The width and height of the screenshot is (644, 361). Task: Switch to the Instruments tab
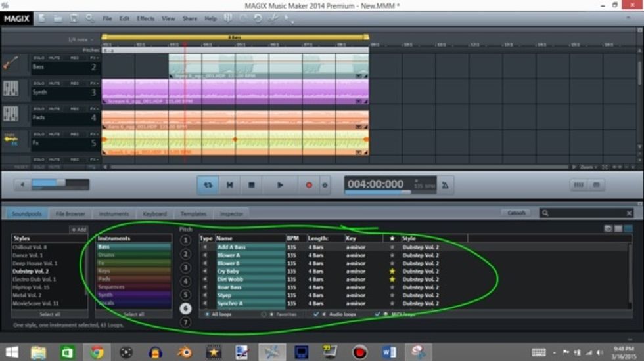pos(114,214)
